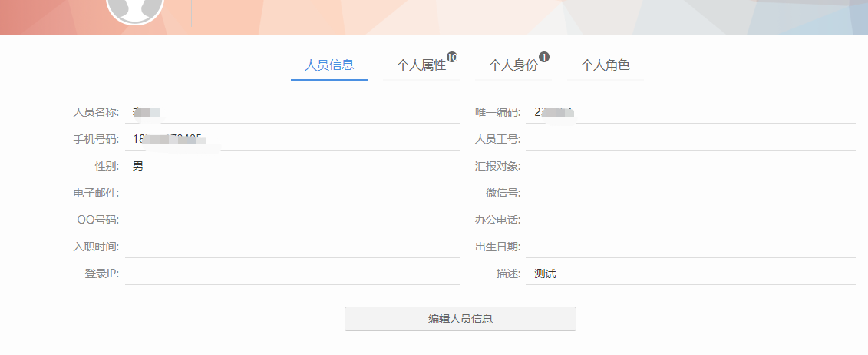This screenshot has height=355, width=868.
Task: Click the 人员名称 field
Action: coord(292,112)
